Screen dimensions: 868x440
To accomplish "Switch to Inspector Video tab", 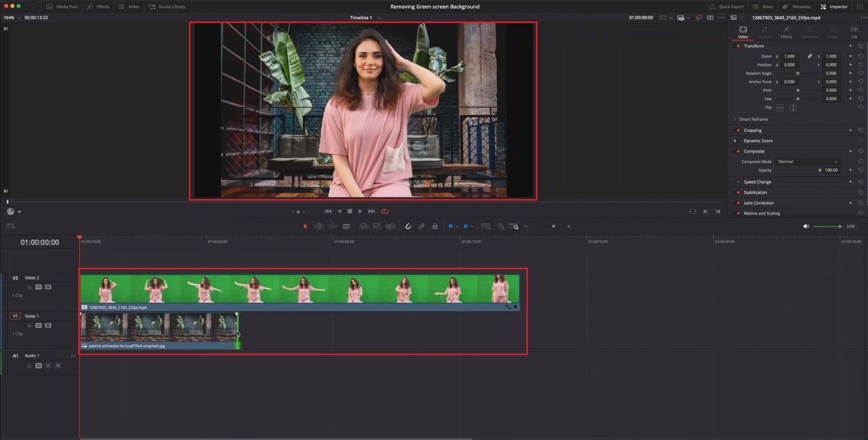I will (x=743, y=32).
